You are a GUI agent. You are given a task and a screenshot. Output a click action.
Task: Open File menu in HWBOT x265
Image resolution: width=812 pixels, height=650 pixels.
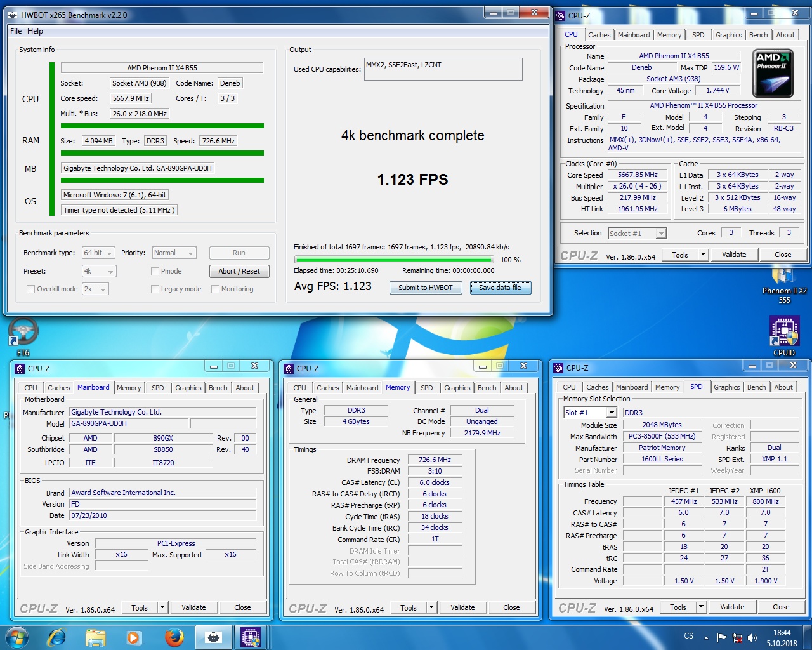click(16, 31)
